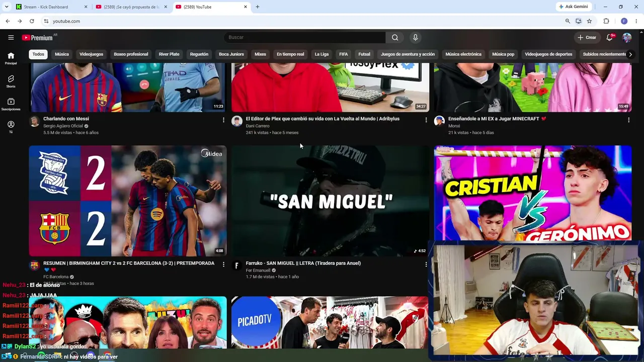Start voice search with the microphone

coord(415,37)
